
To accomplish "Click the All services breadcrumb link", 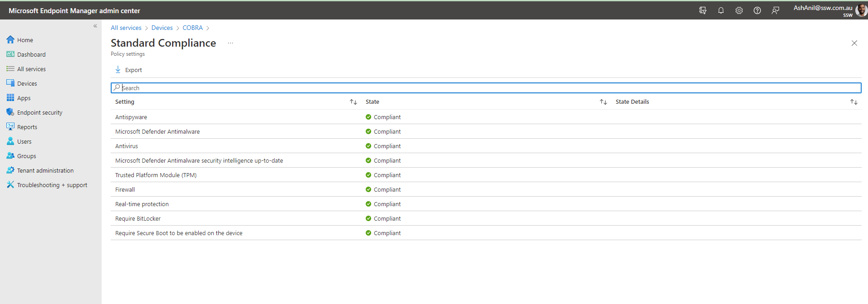I will 126,28.
